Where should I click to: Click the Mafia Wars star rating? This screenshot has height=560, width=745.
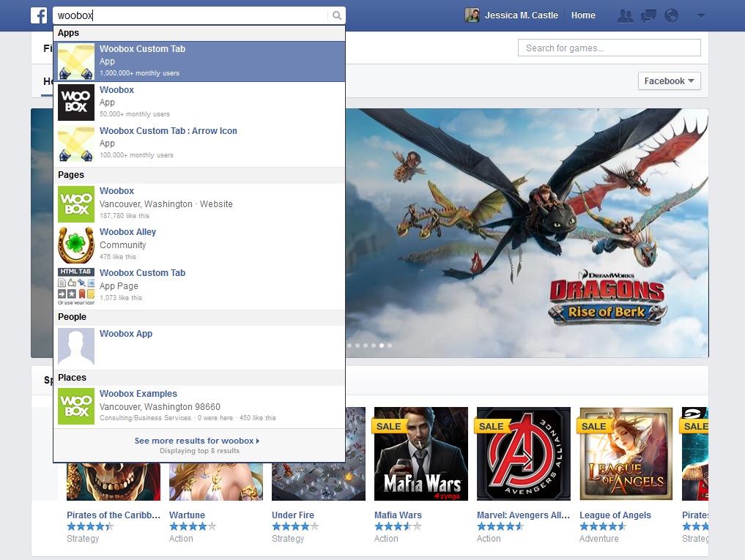[398, 526]
